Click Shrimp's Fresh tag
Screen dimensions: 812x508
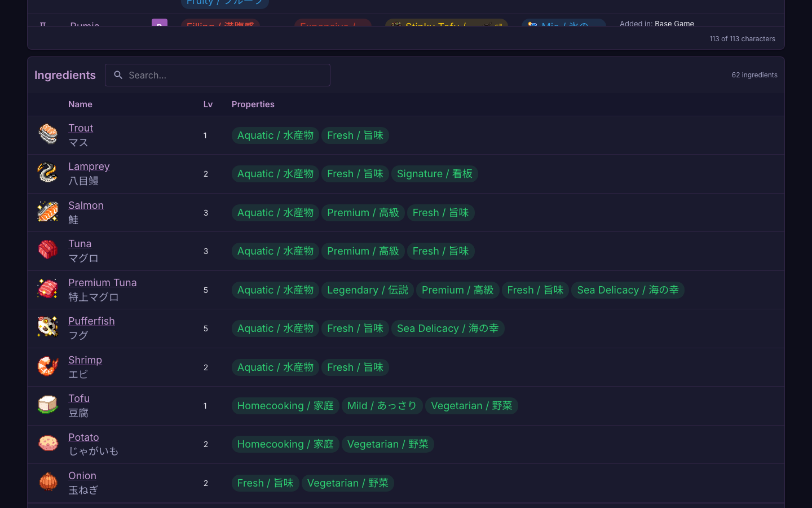tap(355, 367)
